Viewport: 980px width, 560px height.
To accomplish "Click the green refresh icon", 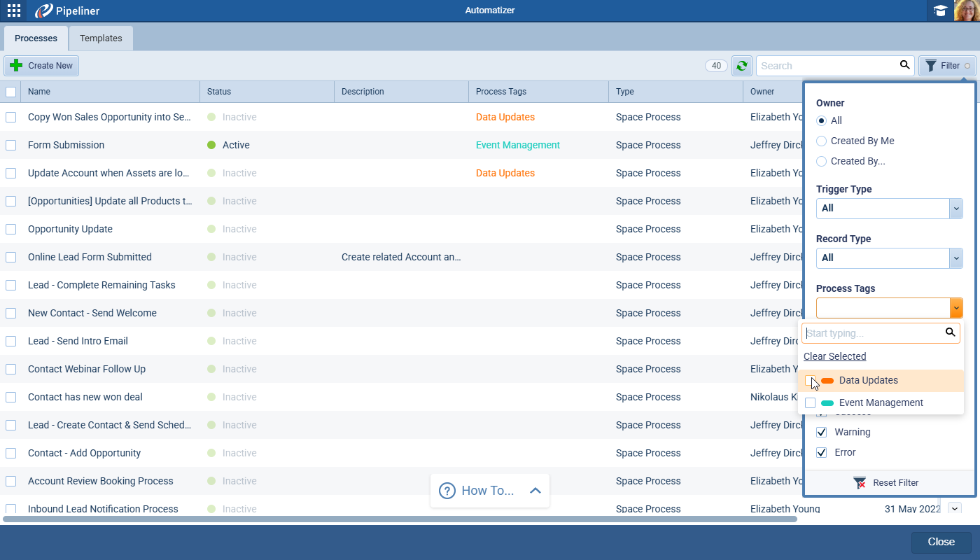I will click(x=741, y=66).
